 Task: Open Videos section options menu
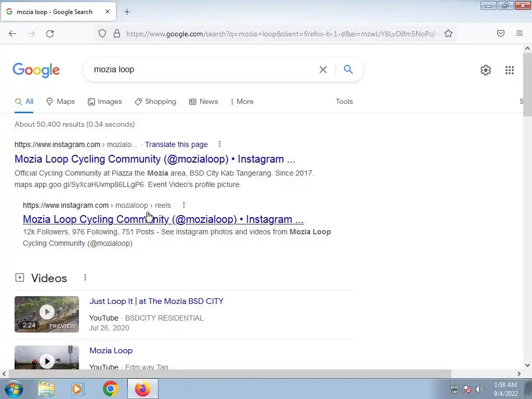(85, 277)
